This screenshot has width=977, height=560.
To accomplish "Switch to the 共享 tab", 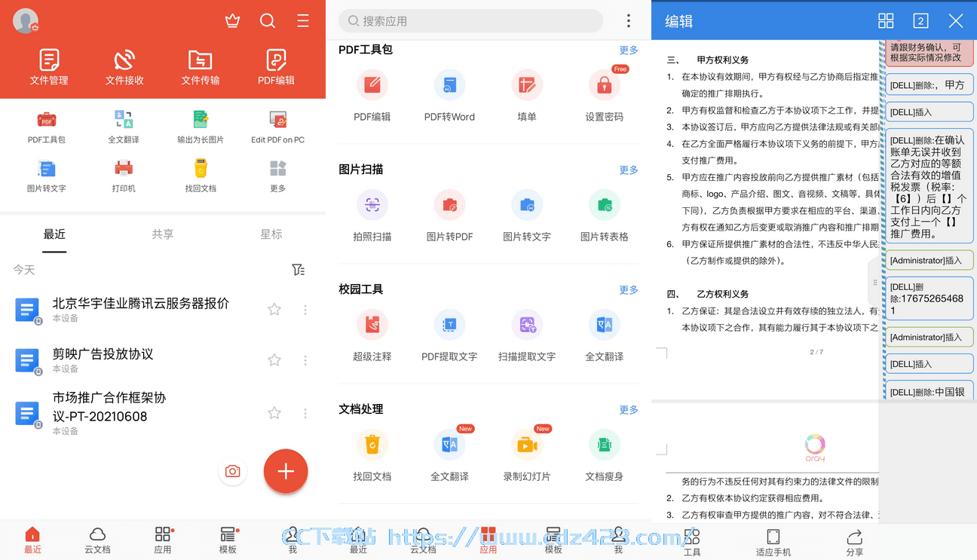I will (163, 234).
